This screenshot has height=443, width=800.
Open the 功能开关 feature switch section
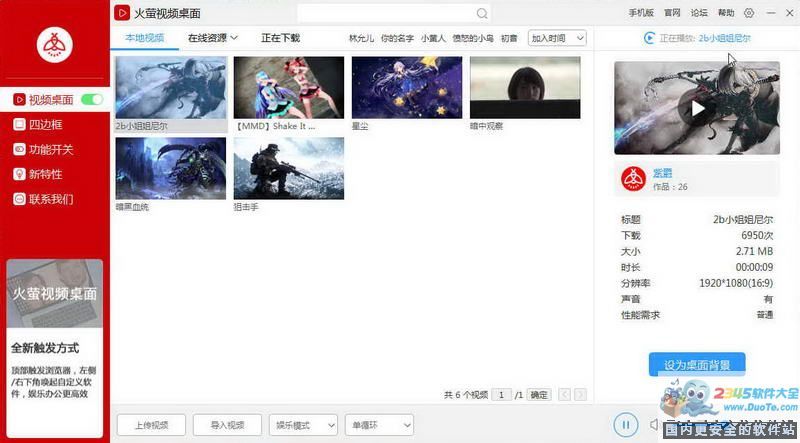pyautogui.click(x=50, y=150)
